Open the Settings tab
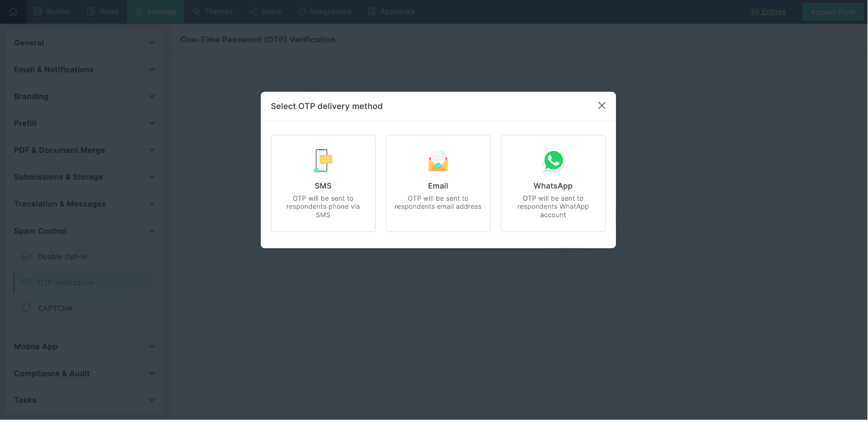This screenshot has width=868, height=422. click(x=156, y=12)
